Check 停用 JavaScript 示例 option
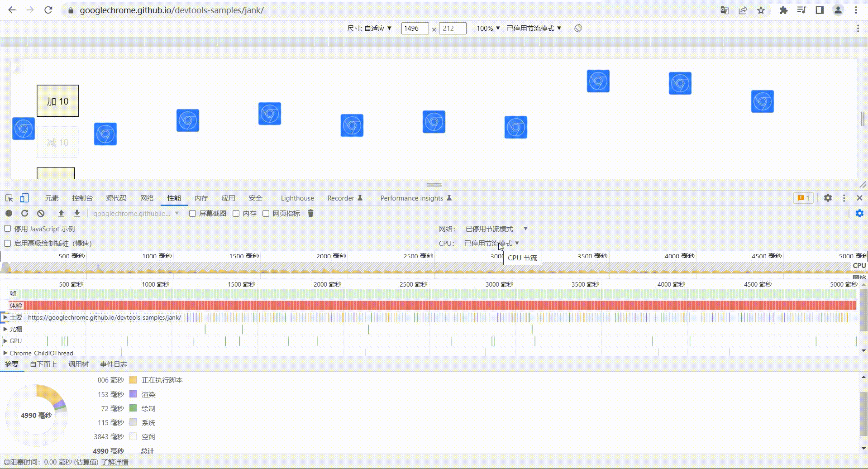This screenshot has width=868, height=469. tap(8, 229)
